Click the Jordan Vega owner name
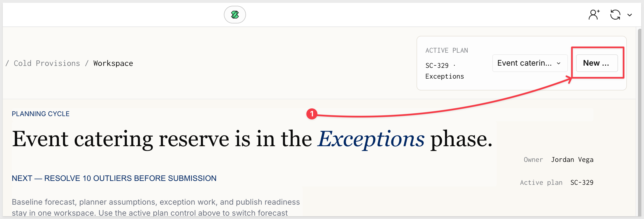Viewport: 644px width, 219px height. [x=572, y=160]
